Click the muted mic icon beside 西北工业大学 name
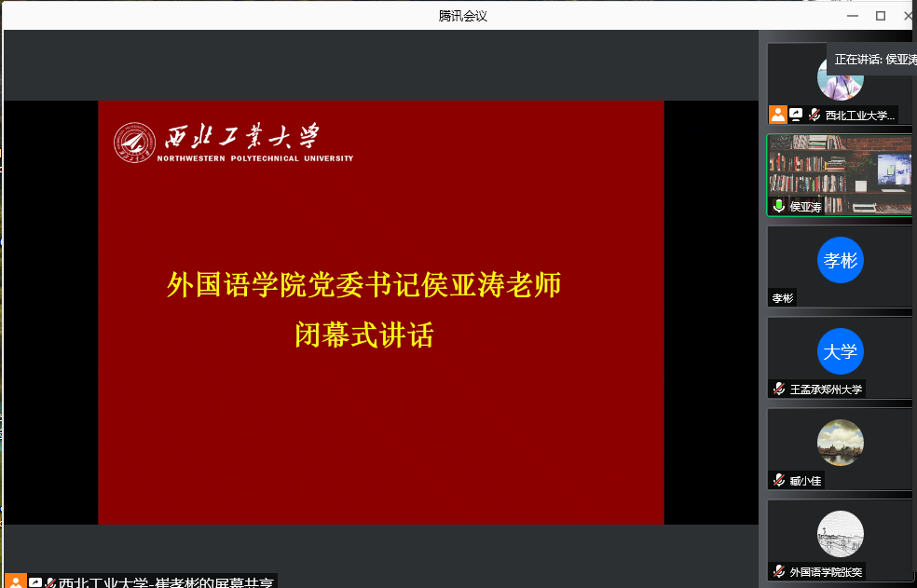The width and height of the screenshot is (917, 588). point(814,115)
